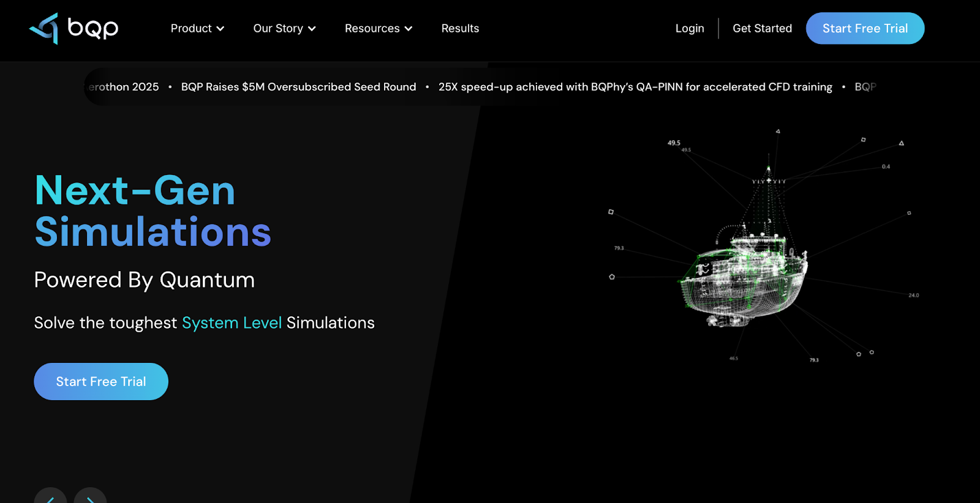
Task: Click the 'Next-Gen Simulations' heading
Action: coord(153,211)
